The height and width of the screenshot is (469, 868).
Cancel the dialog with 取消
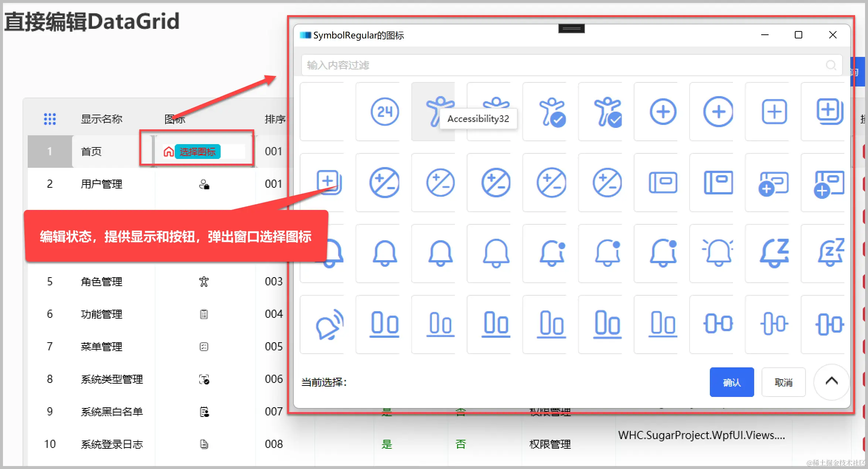point(783,382)
